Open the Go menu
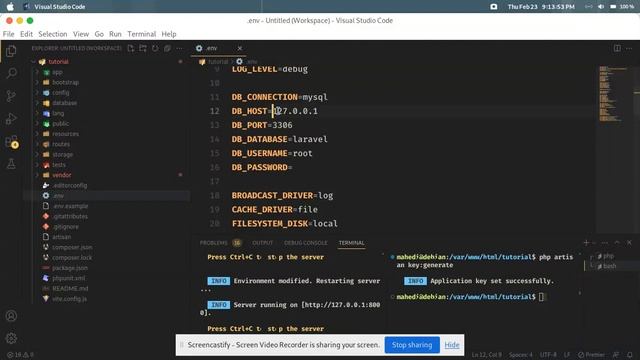This screenshot has width=640, height=360. 99,34
